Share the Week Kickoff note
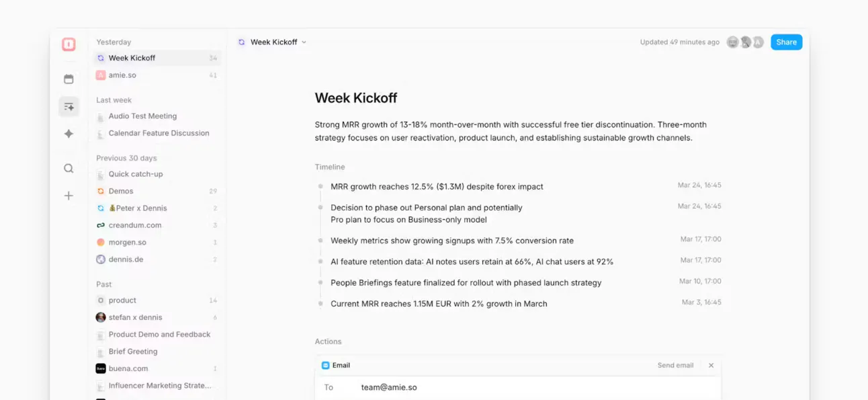Image resolution: width=868 pixels, height=400 pixels. tap(786, 42)
